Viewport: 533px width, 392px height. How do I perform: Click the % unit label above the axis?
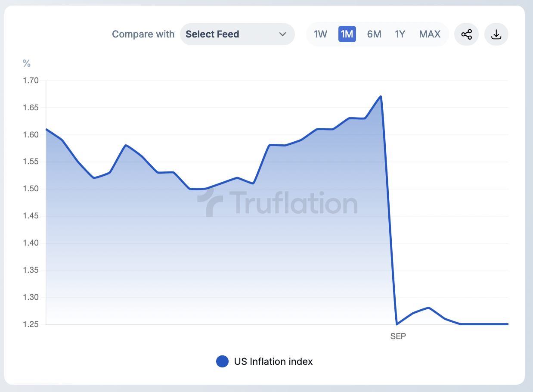[27, 64]
